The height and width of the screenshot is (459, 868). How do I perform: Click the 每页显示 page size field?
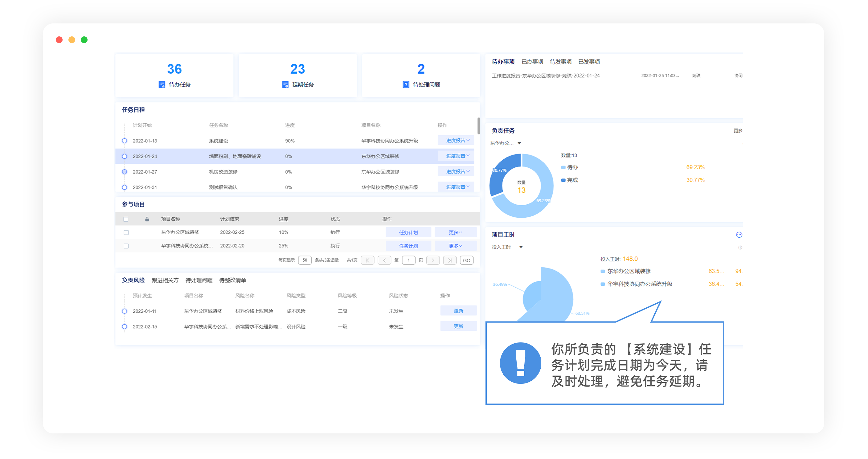pos(305,260)
